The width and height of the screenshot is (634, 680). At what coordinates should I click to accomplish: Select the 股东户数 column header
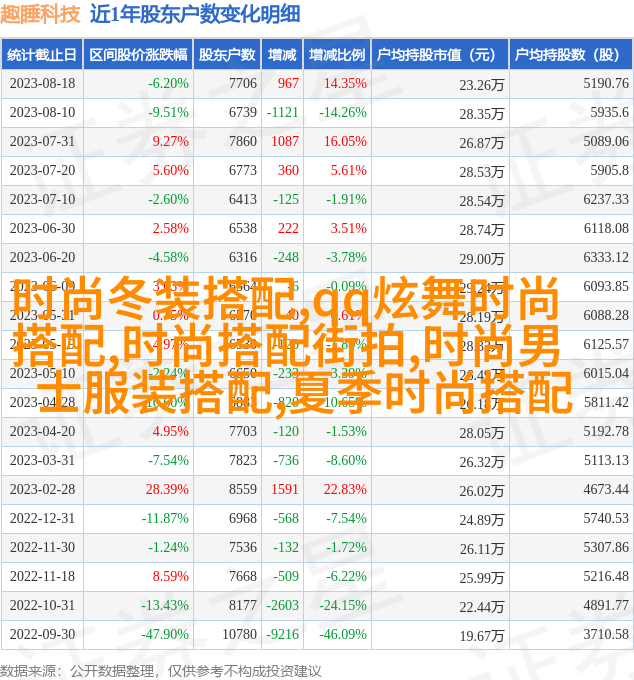pyautogui.click(x=227, y=55)
